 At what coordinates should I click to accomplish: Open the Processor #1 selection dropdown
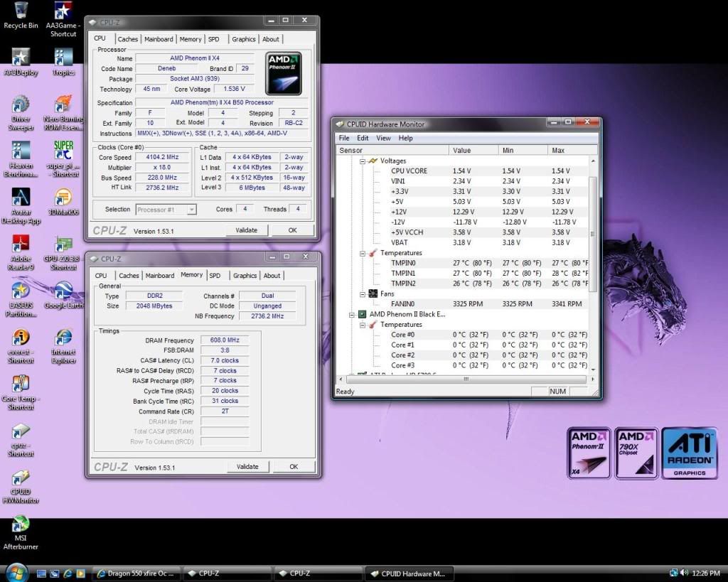pos(191,210)
